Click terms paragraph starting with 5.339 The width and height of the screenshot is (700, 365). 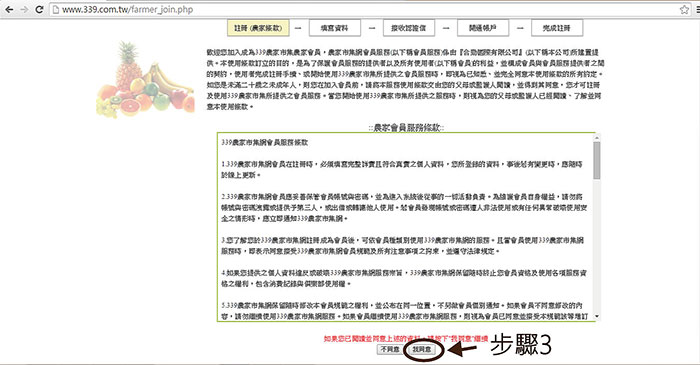tap(404, 311)
